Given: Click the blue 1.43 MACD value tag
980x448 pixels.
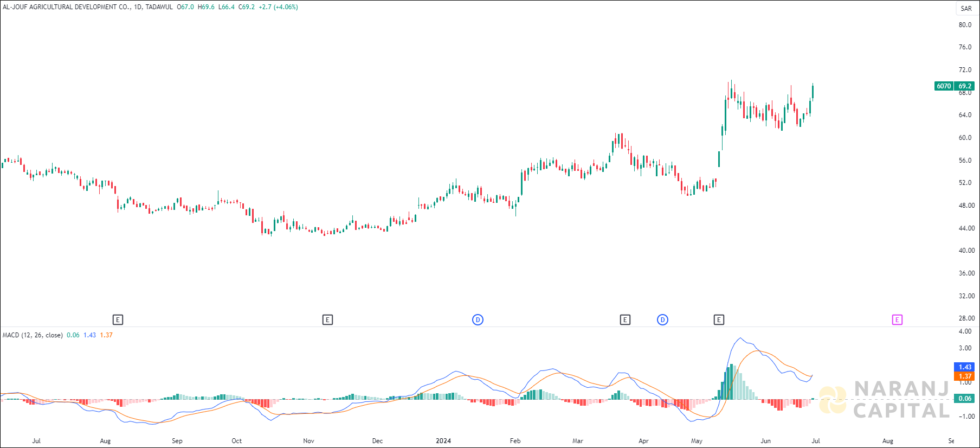Looking at the screenshot, I should (x=965, y=367).
